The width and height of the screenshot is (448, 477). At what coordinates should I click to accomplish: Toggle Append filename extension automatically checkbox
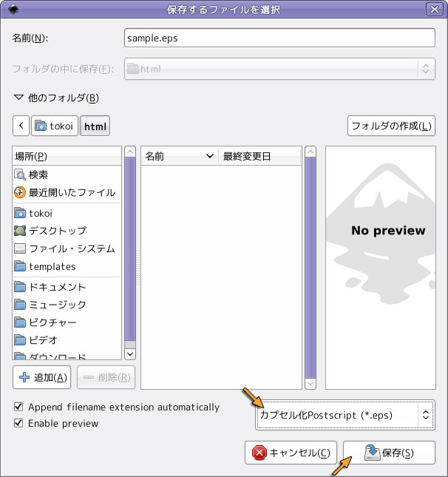[x=18, y=407]
